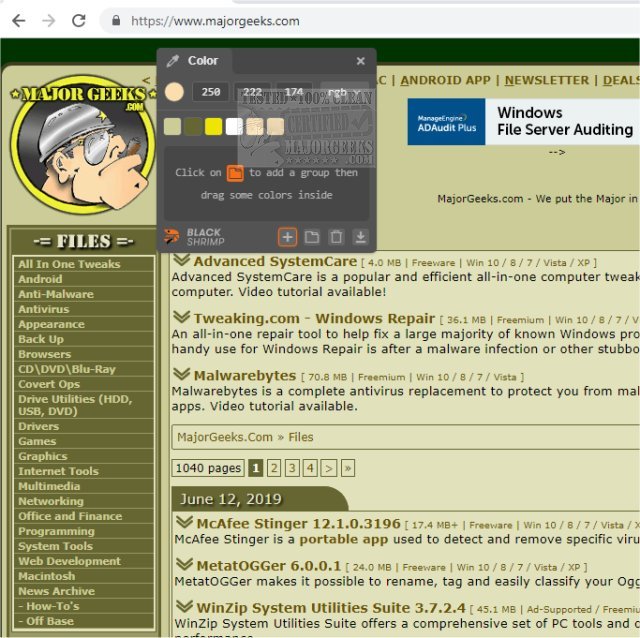Click the next page > button
Viewport: 640px width, 638px height.
pos(329,468)
